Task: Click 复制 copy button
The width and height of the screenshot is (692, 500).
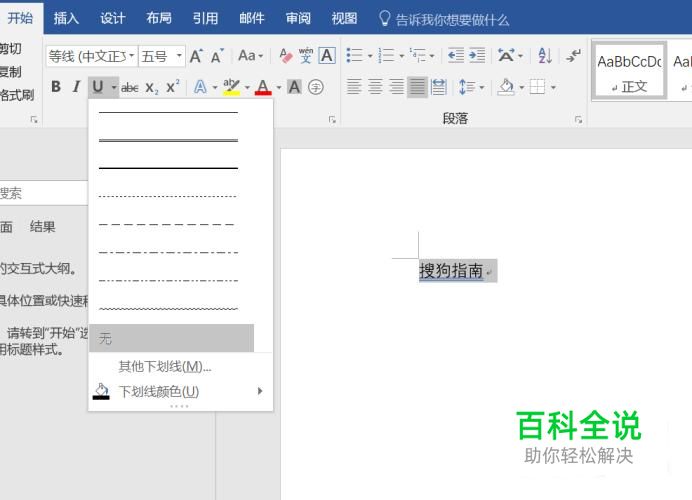Action: [x=10, y=71]
